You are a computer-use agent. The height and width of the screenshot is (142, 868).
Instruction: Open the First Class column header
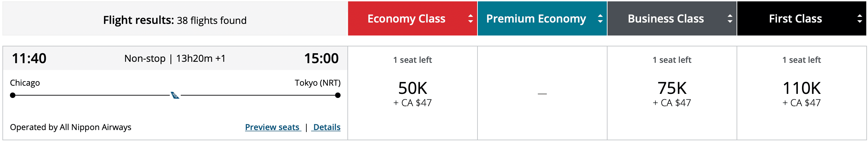[x=795, y=18]
